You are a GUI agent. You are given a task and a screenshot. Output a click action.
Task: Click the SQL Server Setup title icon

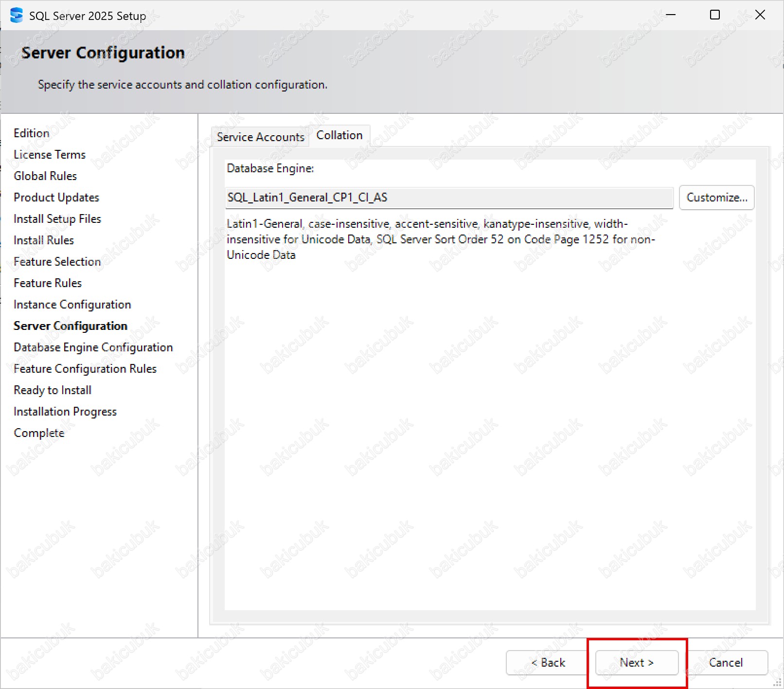16,16
